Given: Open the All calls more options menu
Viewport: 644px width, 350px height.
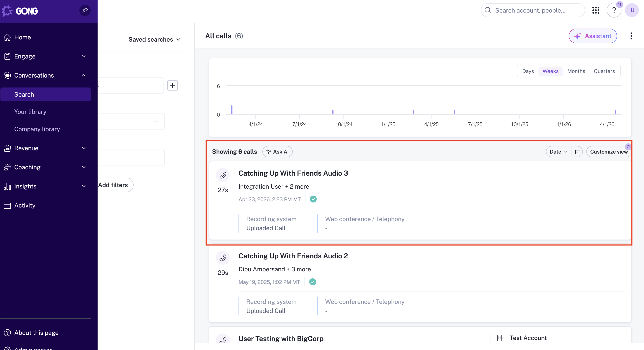Looking at the screenshot, I should pyautogui.click(x=631, y=36).
